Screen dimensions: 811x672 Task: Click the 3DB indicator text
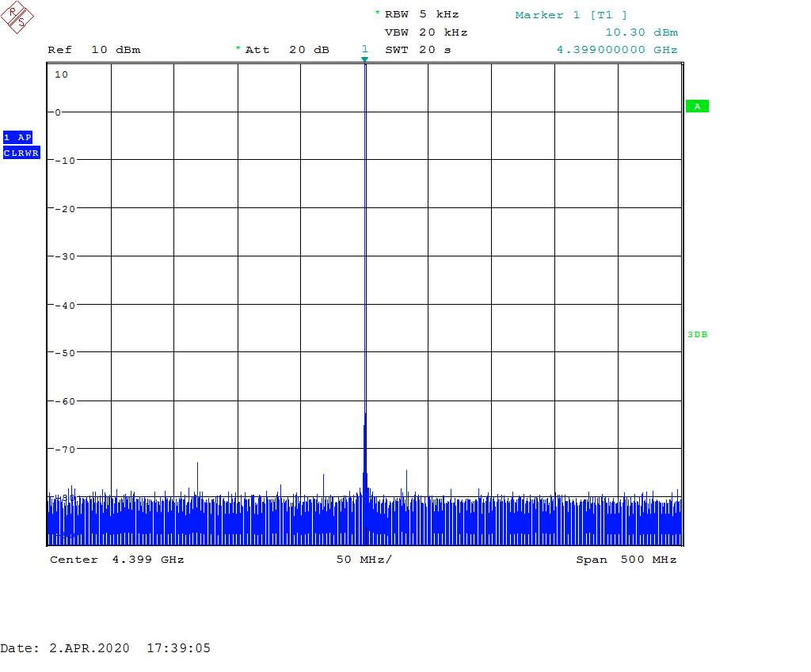point(697,335)
